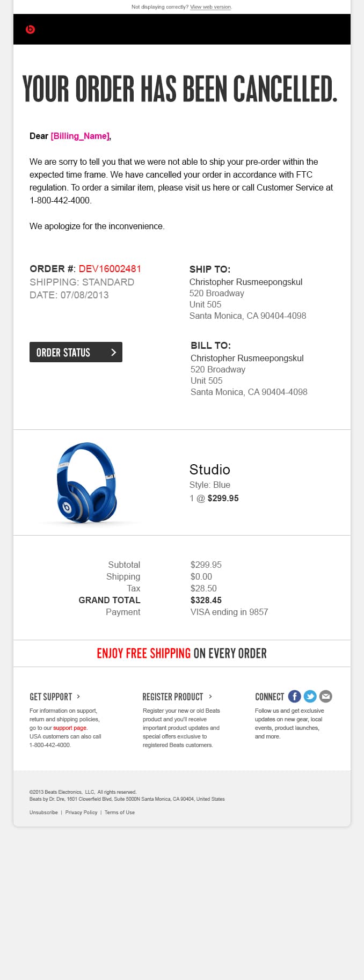Open the Privacy Policy link
The width and height of the screenshot is (364, 980).
click(x=81, y=812)
